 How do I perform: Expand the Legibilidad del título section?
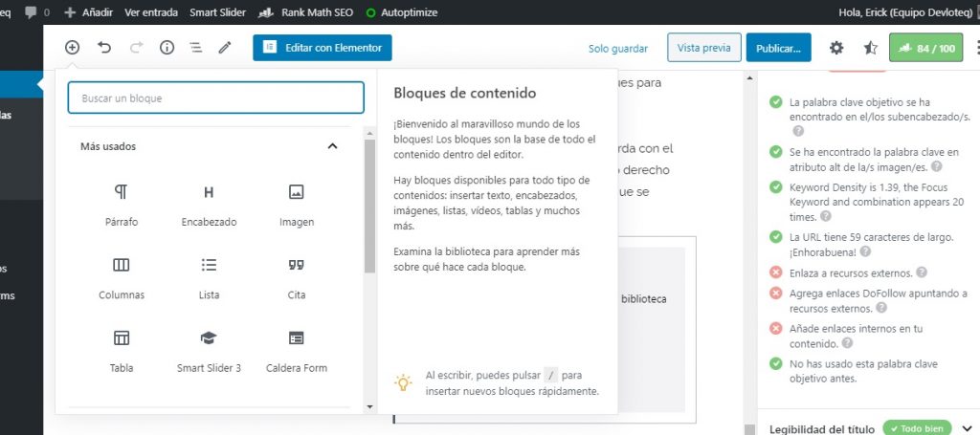pos(966,428)
